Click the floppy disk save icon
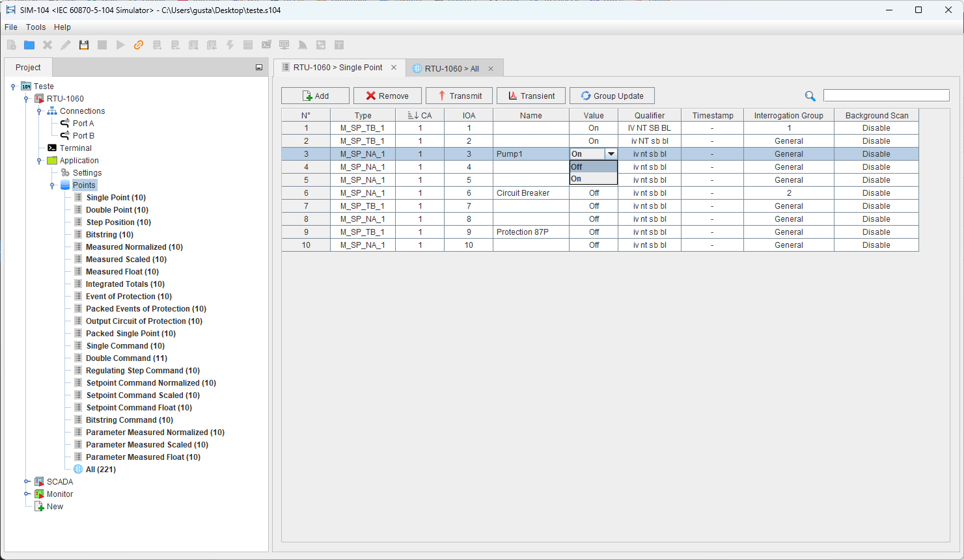 point(84,45)
